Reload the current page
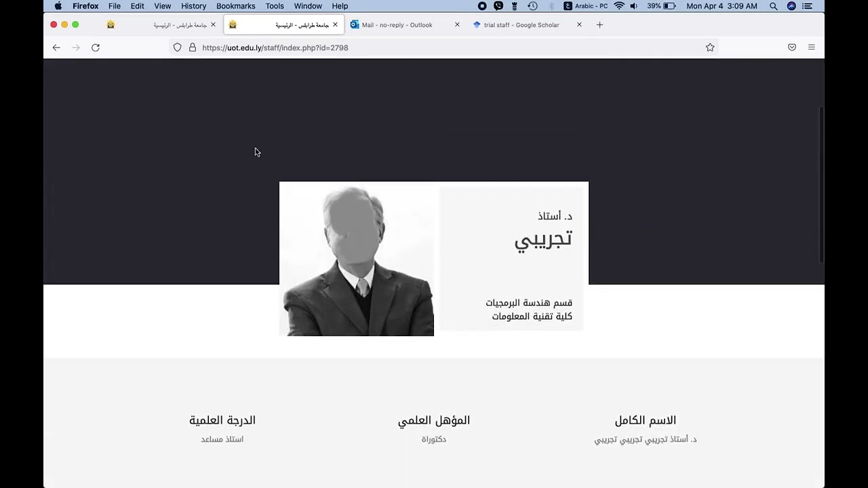The height and width of the screenshot is (488, 868). (96, 47)
